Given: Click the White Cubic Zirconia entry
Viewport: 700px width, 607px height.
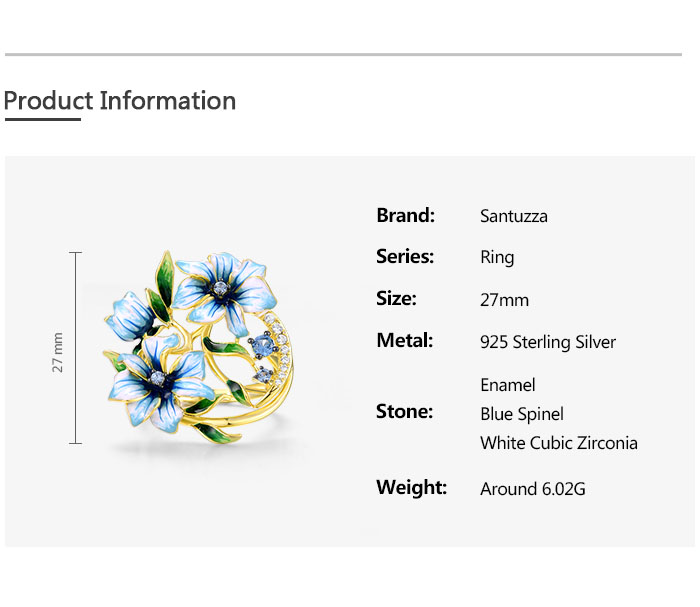Looking at the screenshot, I should tap(559, 443).
